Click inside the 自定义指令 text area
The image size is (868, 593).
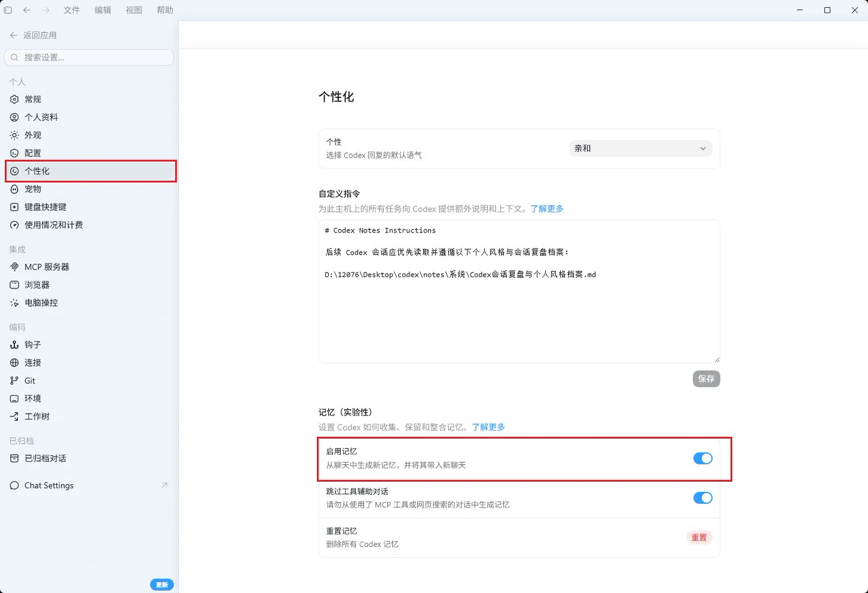tap(519, 291)
